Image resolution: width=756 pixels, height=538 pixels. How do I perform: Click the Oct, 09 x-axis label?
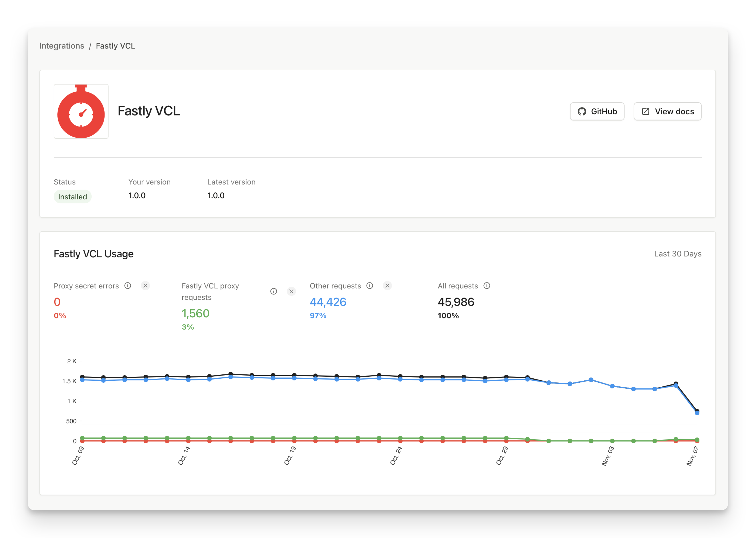78,455
